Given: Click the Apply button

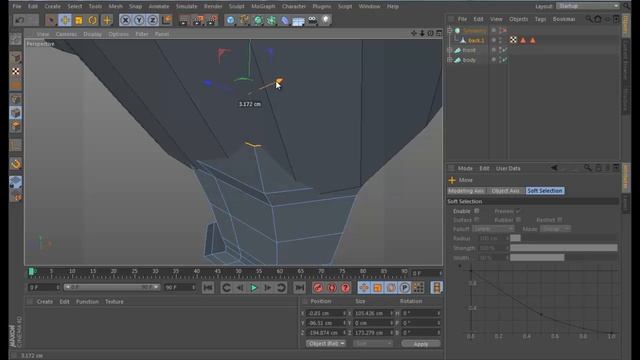Looking at the screenshot, I should click(x=421, y=344).
